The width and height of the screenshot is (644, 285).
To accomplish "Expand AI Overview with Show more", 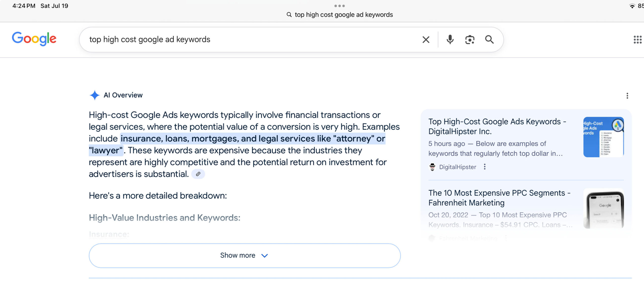I will [x=244, y=255].
